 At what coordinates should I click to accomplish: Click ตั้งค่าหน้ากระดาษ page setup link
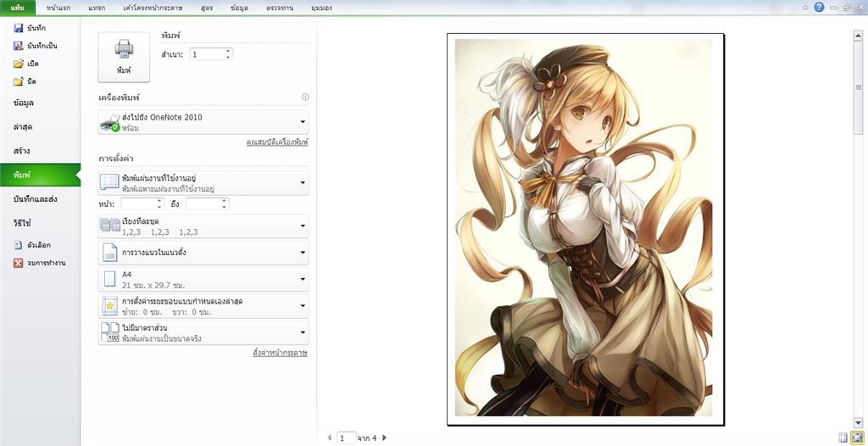tap(280, 353)
